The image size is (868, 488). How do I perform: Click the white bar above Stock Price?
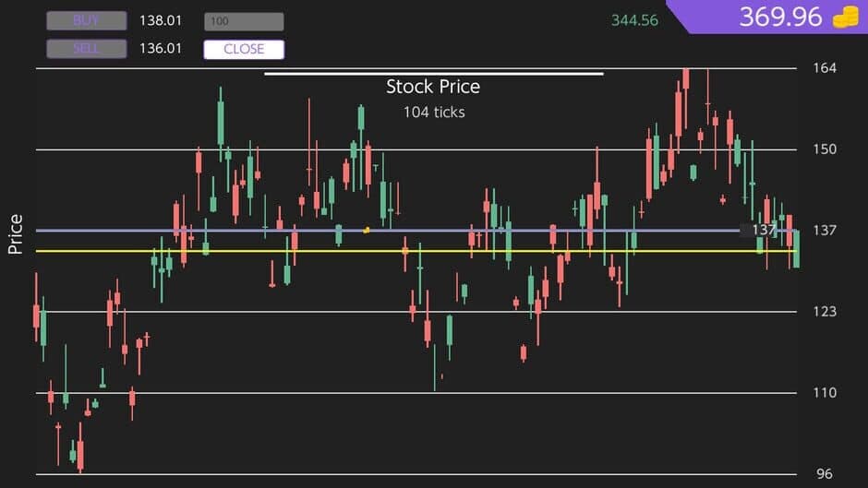pos(433,73)
